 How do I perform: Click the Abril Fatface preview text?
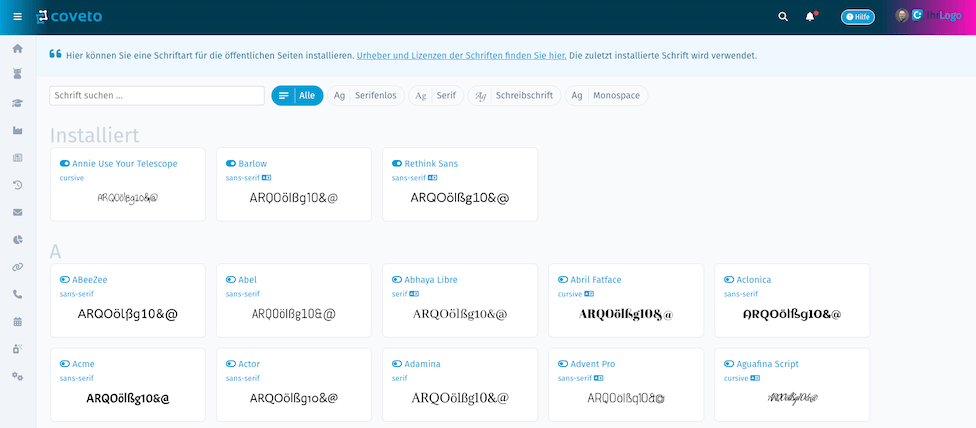626,315
